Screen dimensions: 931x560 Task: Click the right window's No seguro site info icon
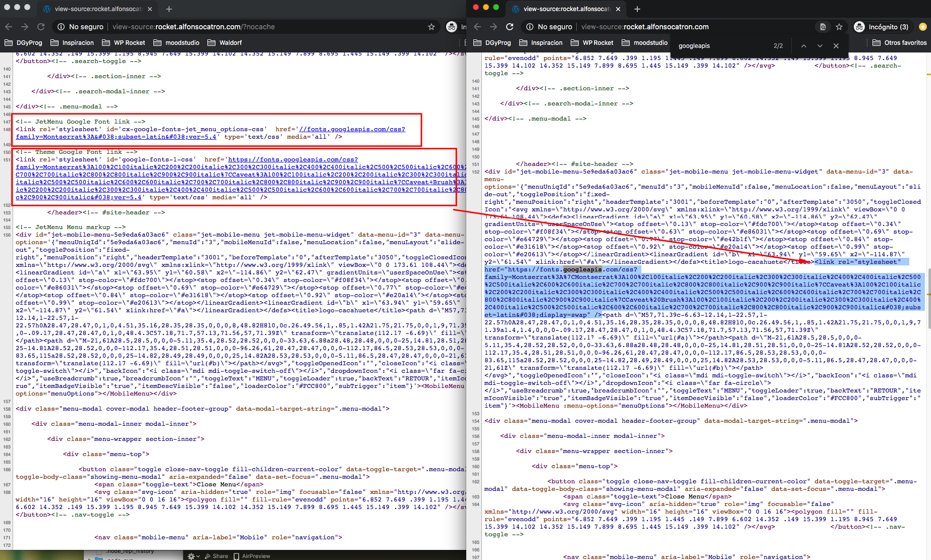(x=530, y=27)
